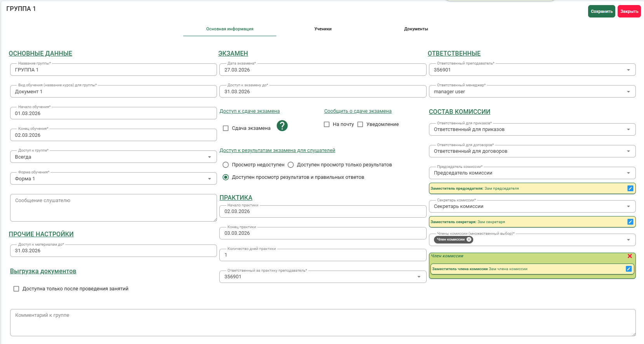Click the Выгрузка документов link

click(43, 271)
